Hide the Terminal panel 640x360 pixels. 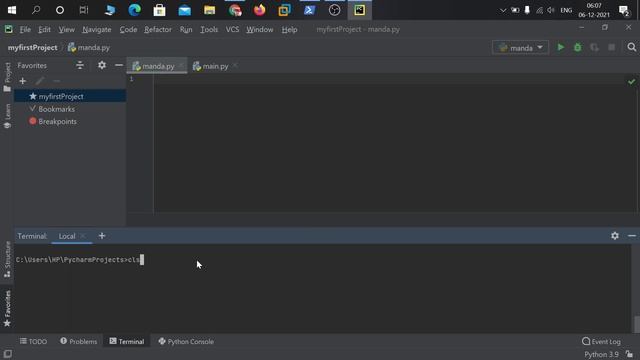631,236
